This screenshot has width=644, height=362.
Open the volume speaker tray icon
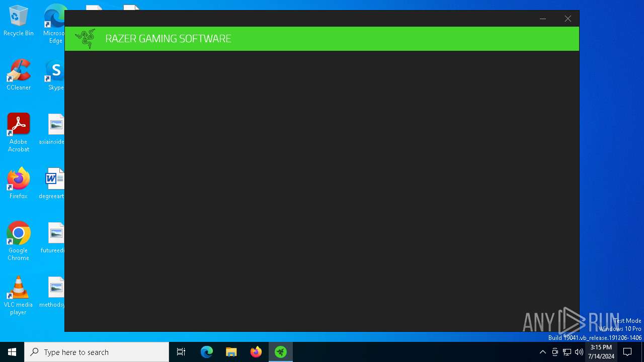pyautogui.click(x=579, y=352)
